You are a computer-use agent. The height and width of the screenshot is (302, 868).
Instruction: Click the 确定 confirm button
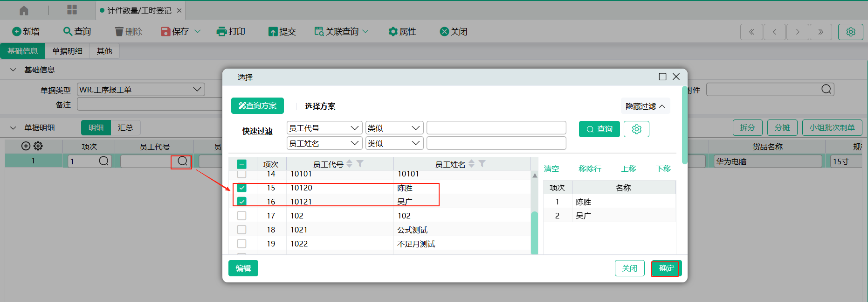(666, 268)
